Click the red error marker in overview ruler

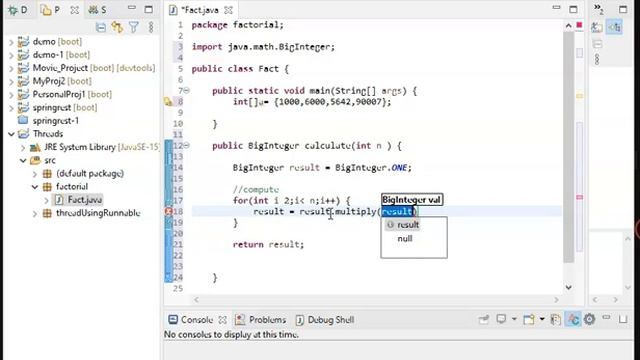(x=580, y=198)
